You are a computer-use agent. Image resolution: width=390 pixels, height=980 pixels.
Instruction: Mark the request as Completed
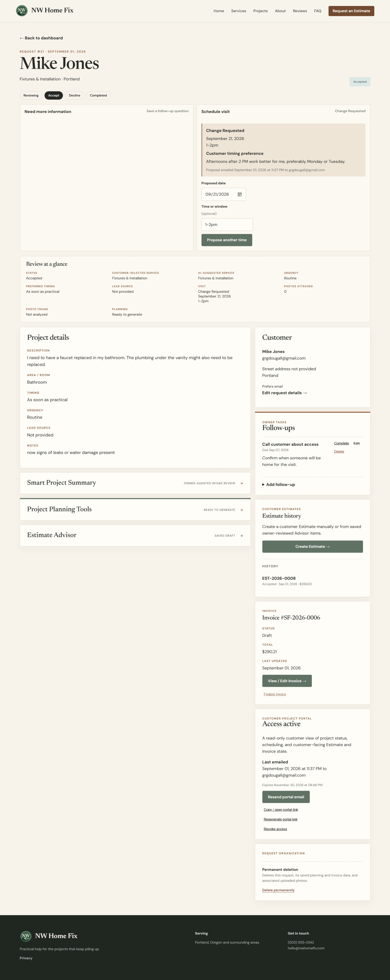pyautogui.click(x=98, y=96)
